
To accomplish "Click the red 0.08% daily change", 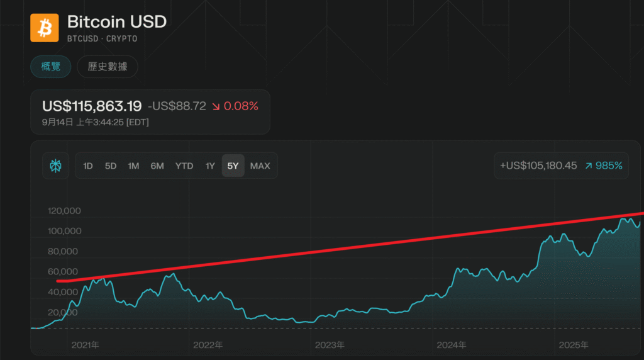I will pos(235,106).
